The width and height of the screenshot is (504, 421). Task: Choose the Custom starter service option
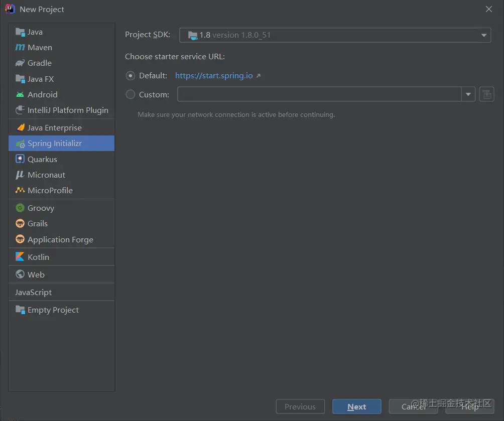(x=131, y=94)
